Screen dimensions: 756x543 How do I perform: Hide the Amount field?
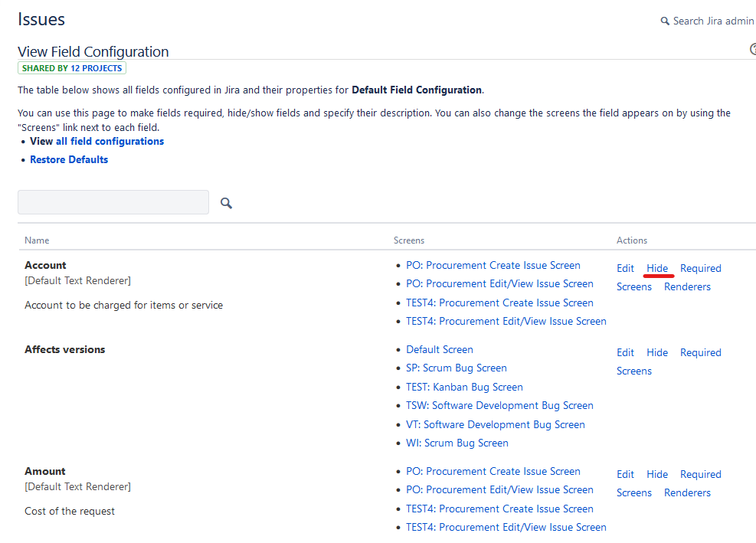[x=657, y=474]
